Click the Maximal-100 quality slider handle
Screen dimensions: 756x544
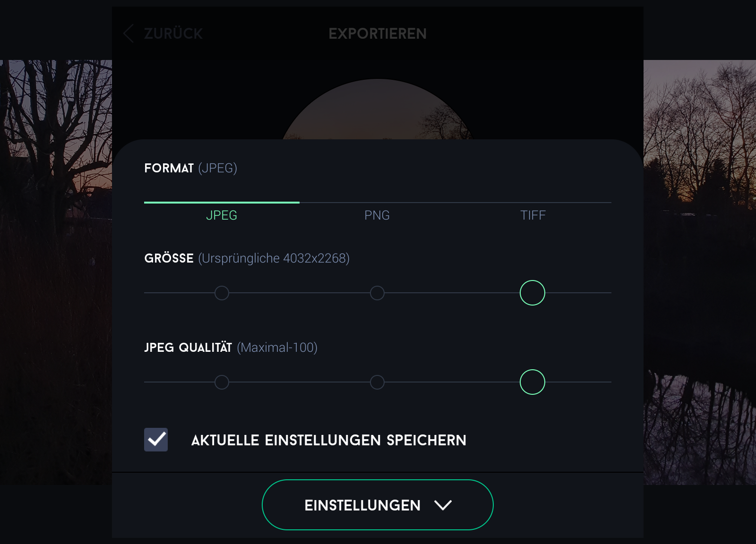[533, 382]
